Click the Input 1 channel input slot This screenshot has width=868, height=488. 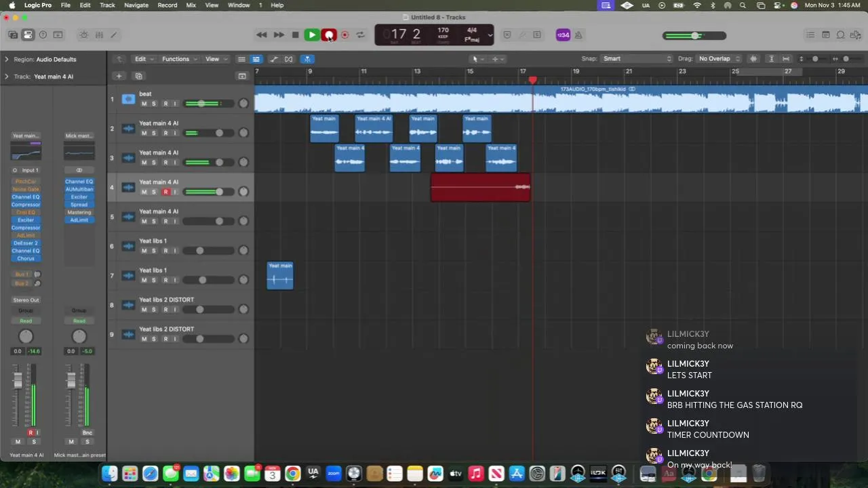[30, 170]
